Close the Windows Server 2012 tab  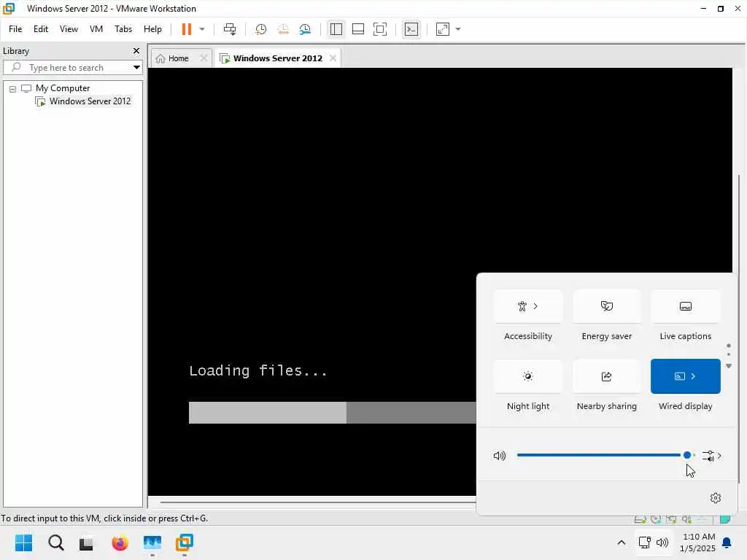(333, 58)
